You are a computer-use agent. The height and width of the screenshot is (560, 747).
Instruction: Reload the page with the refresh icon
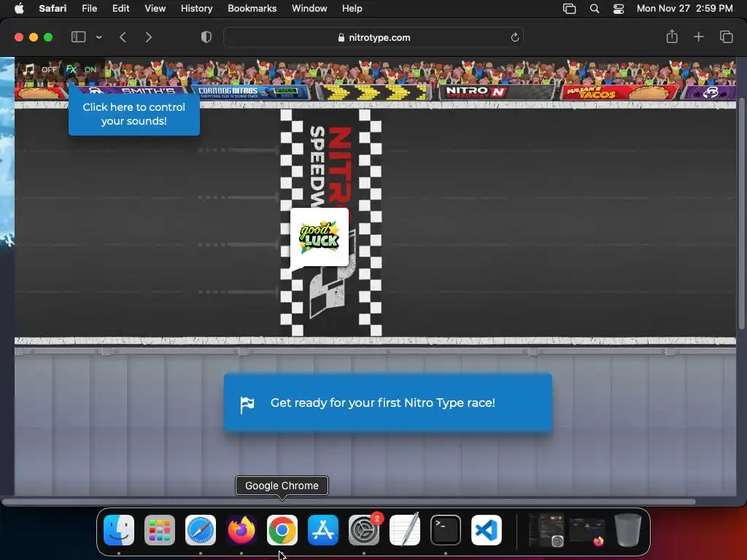[x=514, y=38]
